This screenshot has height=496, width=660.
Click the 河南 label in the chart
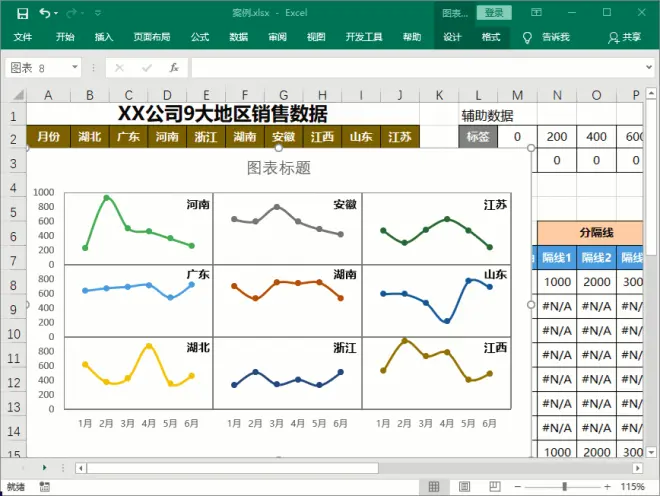pyautogui.click(x=198, y=205)
